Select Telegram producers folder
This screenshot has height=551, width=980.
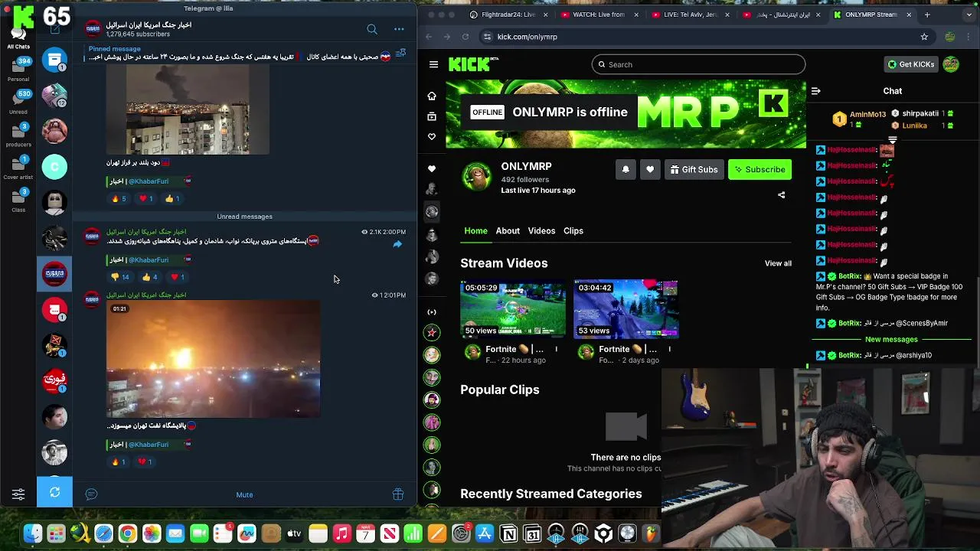coord(18,134)
